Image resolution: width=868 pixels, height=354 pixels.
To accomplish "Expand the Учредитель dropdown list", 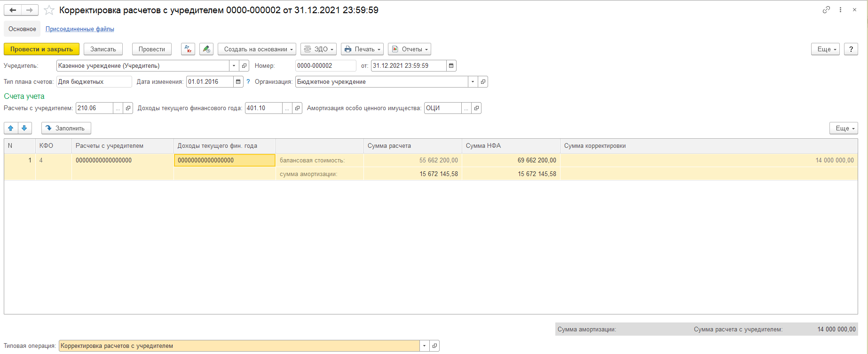I will click(234, 66).
